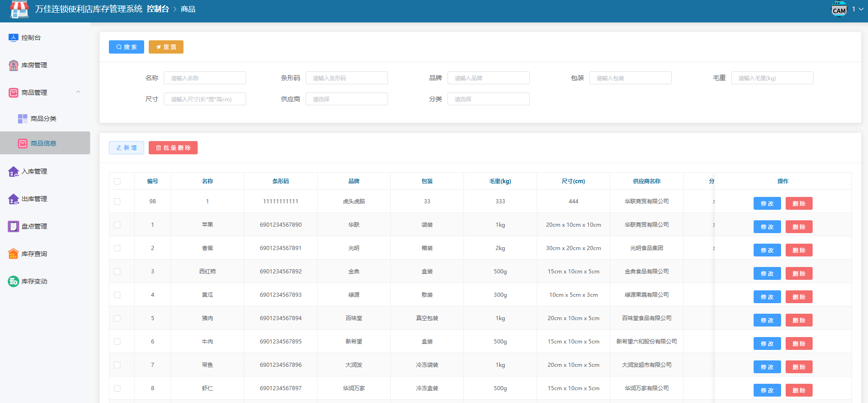Image resolution: width=868 pixels, height=403 pixels.
Task: Click 删除 for the 香蕉 row
Action: pos(799,250)
